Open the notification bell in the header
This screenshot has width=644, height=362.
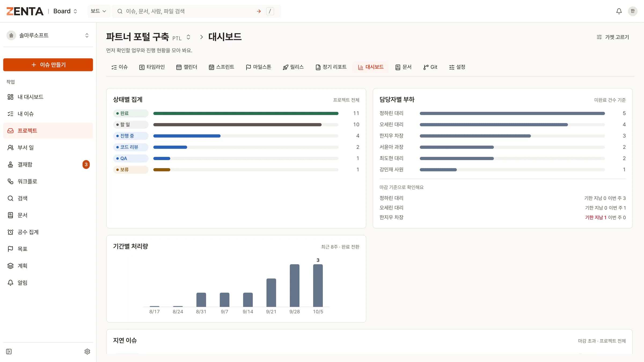[x=619, y=11]
